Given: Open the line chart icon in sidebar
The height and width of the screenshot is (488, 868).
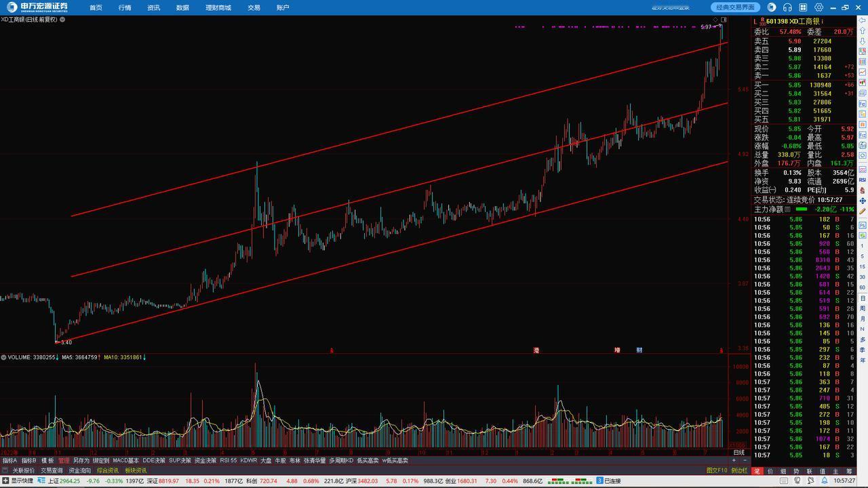Looking at the screenshot, I should [863, 72].
